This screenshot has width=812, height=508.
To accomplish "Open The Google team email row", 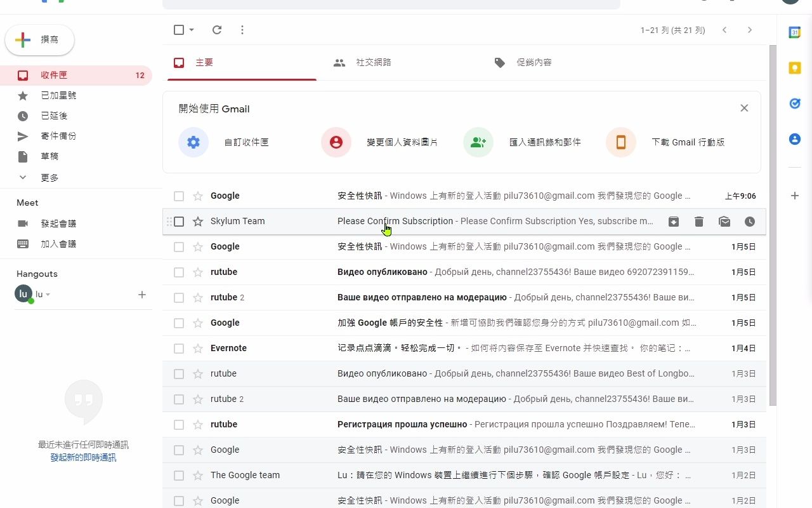I will (x=464, y=475).
